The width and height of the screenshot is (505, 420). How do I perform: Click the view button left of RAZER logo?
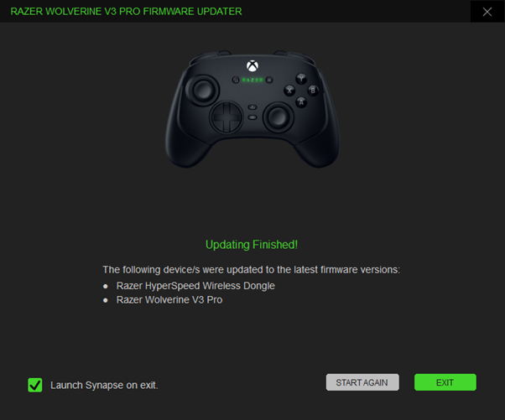(236, 80)
